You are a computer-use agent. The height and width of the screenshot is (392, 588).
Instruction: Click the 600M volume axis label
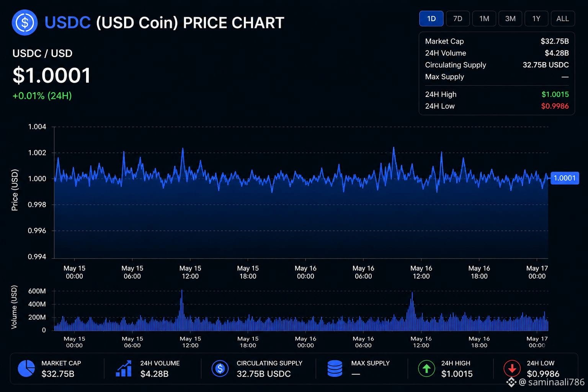[x=37, y=291]
